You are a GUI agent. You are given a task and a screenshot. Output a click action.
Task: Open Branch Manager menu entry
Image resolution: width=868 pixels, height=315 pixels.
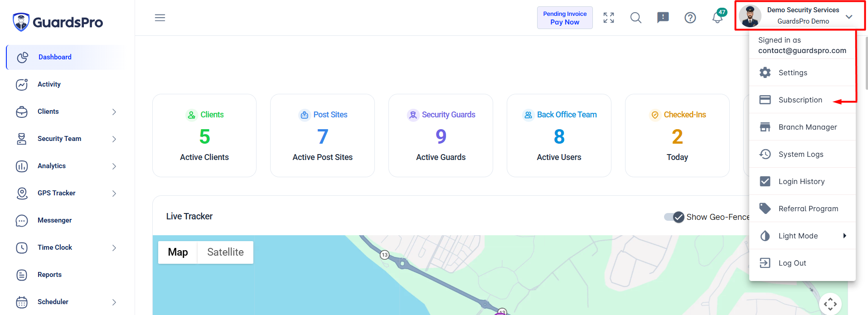pyautogui.click(x=802, y=127)
